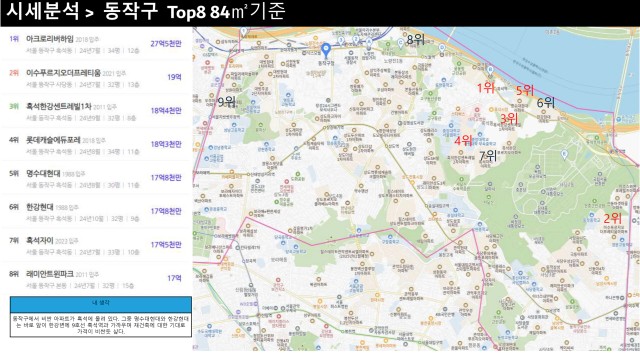Click the black 6위 label on map
Image resolution: width=640 pixels, height=360 pixels.
(x=545, y=102)
